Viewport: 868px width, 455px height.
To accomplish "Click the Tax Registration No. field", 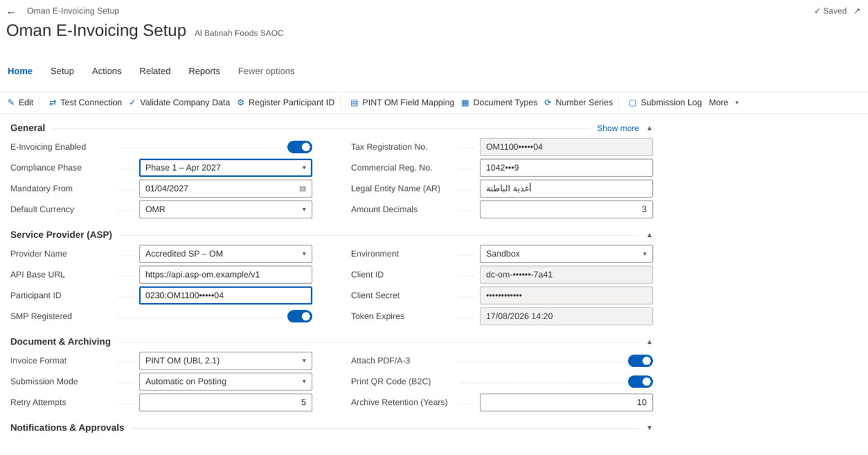I will [566, 147].
